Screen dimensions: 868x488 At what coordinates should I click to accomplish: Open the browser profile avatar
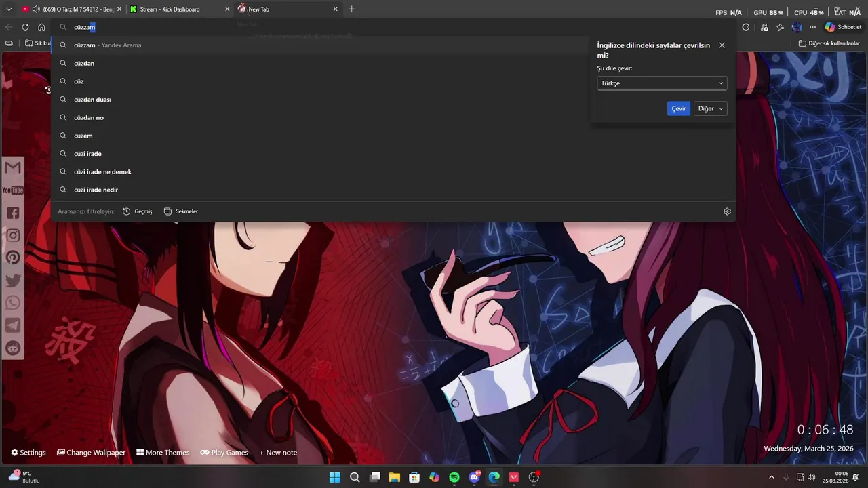[x=797, y=27]
